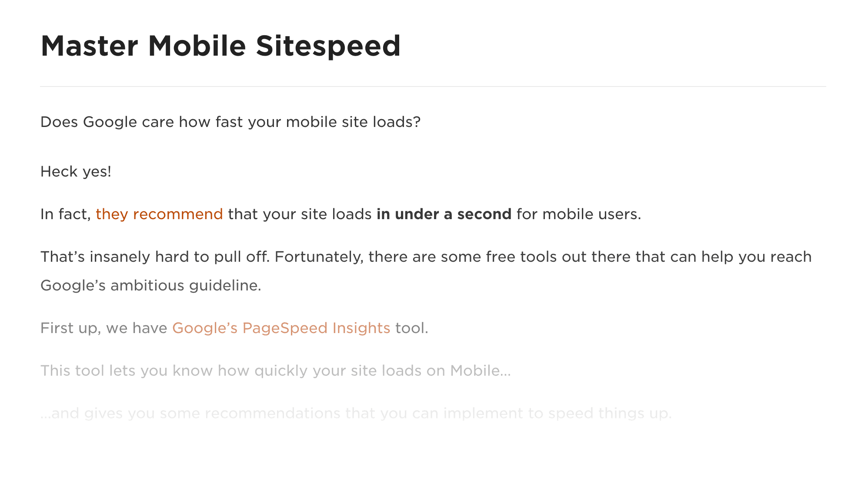This screenshot has width=868, height=487.
Task: Click the word 'Master' in the heading
Action: 89,46
